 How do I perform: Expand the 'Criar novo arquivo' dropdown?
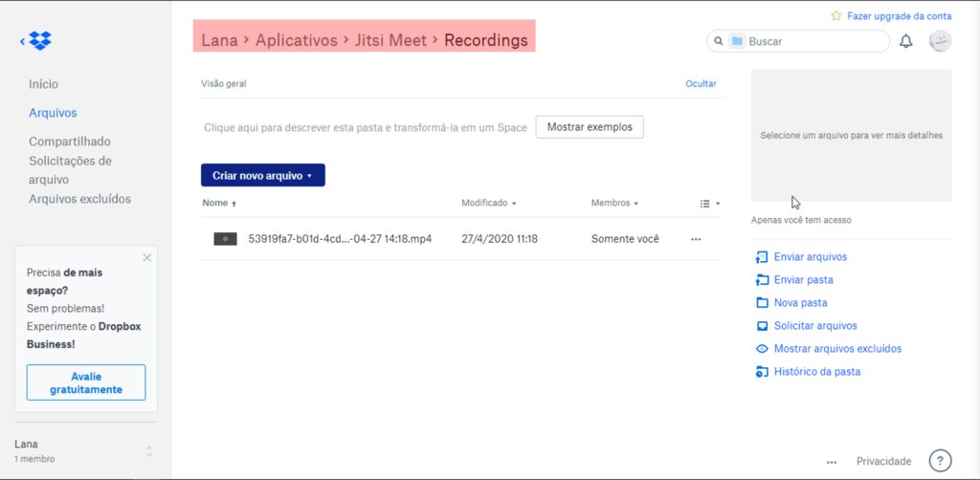point(262,176)
